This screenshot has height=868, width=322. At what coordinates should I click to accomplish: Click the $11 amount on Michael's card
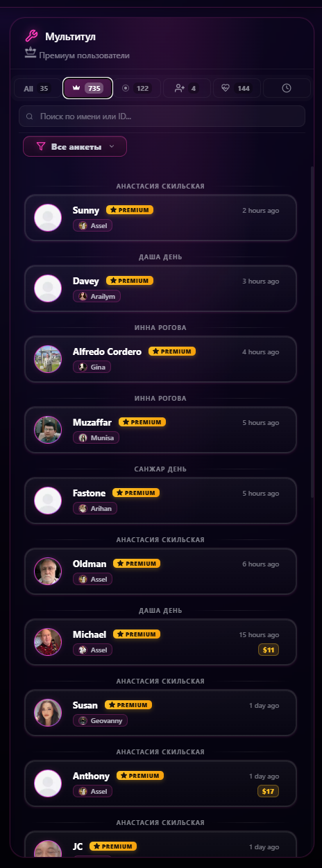pyautogui.click(x=269, y=650)
